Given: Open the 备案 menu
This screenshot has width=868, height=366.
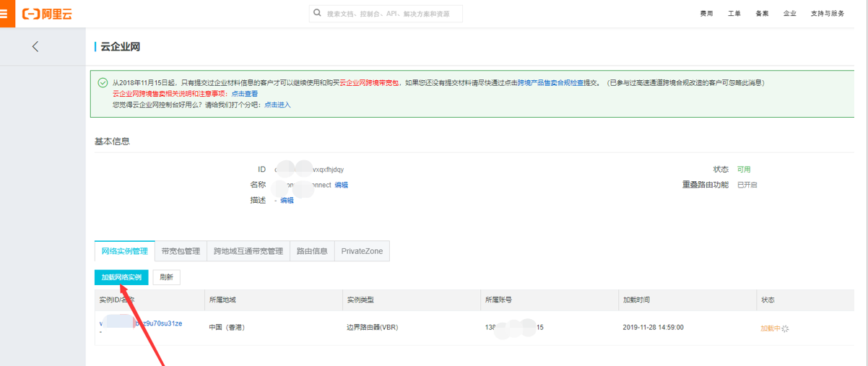Looking at the screenshot, I should 762,14.
